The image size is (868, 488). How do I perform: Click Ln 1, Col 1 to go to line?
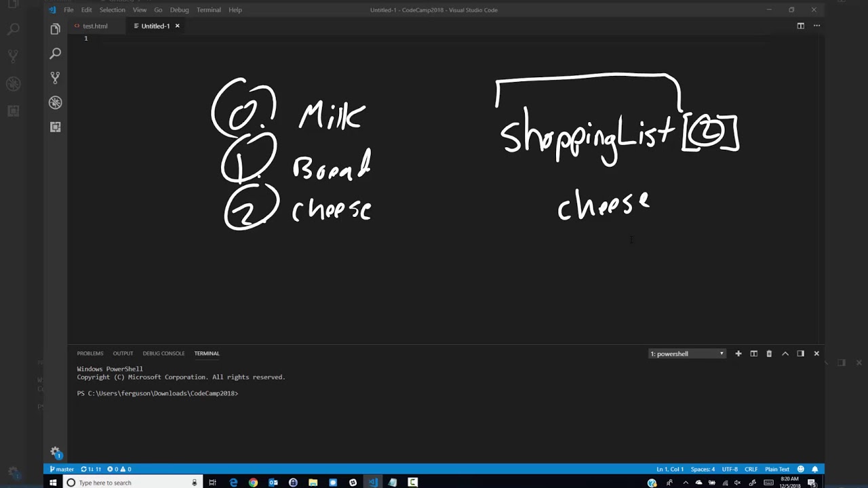(x=670, y=469)
